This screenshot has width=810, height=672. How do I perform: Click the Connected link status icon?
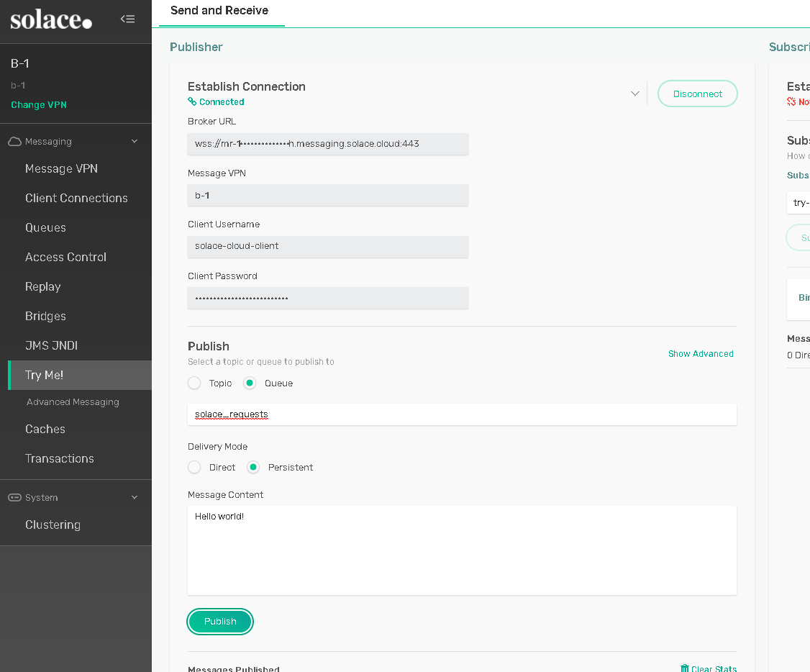[192, 102]
